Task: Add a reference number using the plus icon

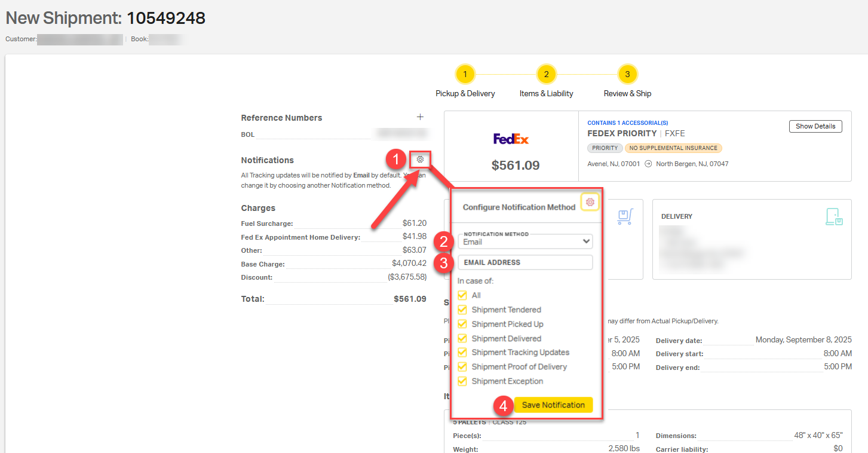Action: click(x=420, y=117)
